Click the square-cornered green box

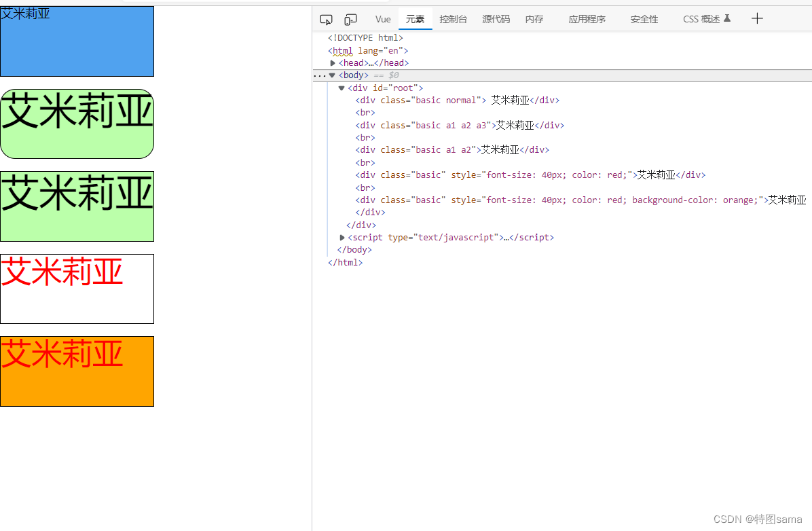[77, 206]
